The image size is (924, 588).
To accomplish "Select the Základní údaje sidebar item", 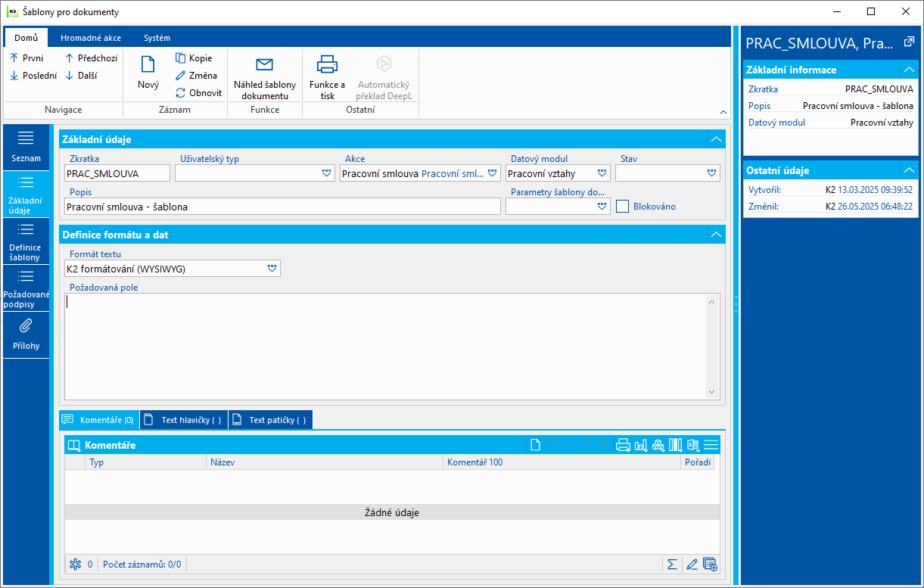I will coord(26,194).
